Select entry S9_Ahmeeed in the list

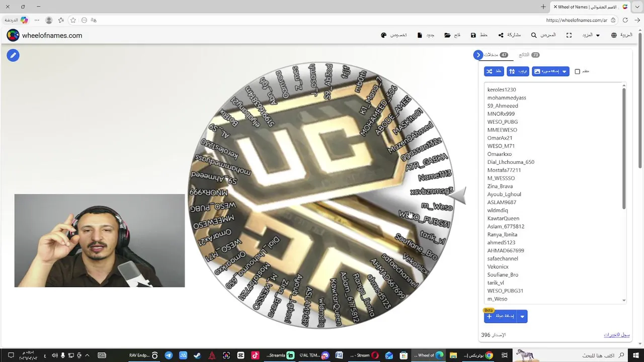503,106
